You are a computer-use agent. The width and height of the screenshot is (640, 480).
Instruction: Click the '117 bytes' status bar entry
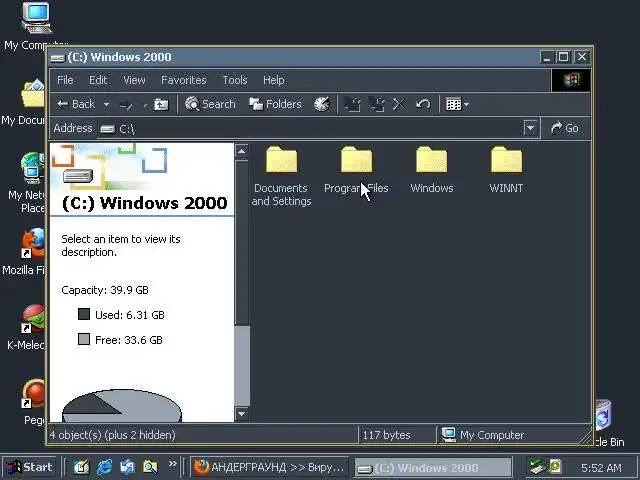pos(386,435)
